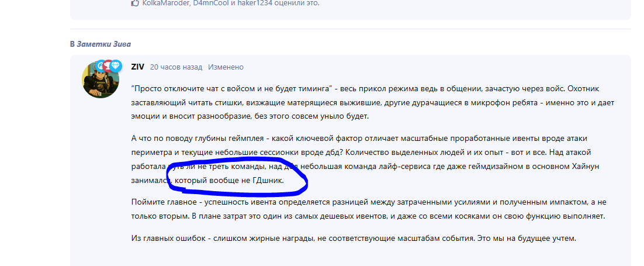Click the thumbs-up like icon
Viewport: 644px width, 266px height.
coord(136,3)
